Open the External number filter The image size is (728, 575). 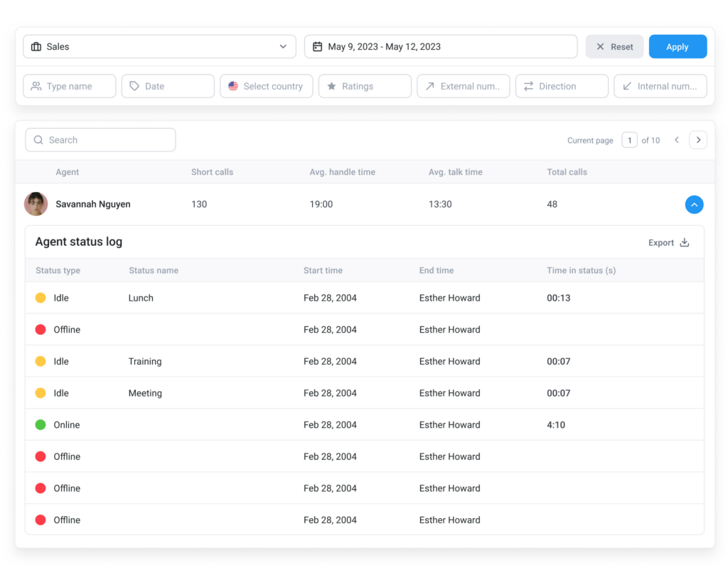pyautogui.click(x=463, y=86)
